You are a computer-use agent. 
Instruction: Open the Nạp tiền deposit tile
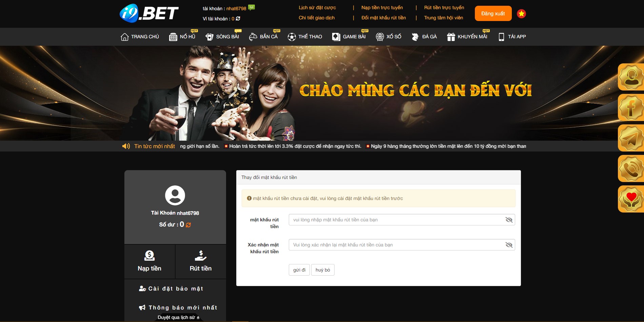(149, 261)
